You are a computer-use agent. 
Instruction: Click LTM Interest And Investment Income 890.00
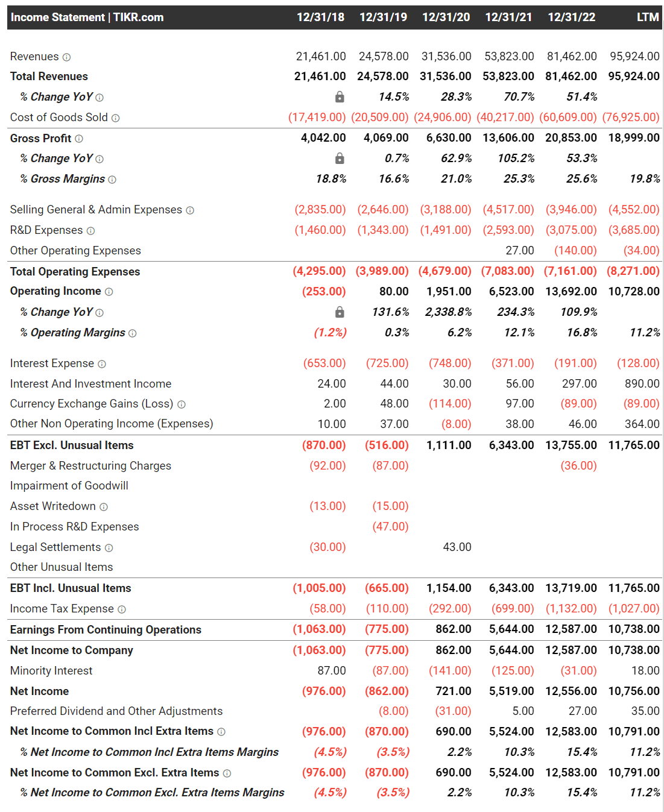click(x=642, y=384)
